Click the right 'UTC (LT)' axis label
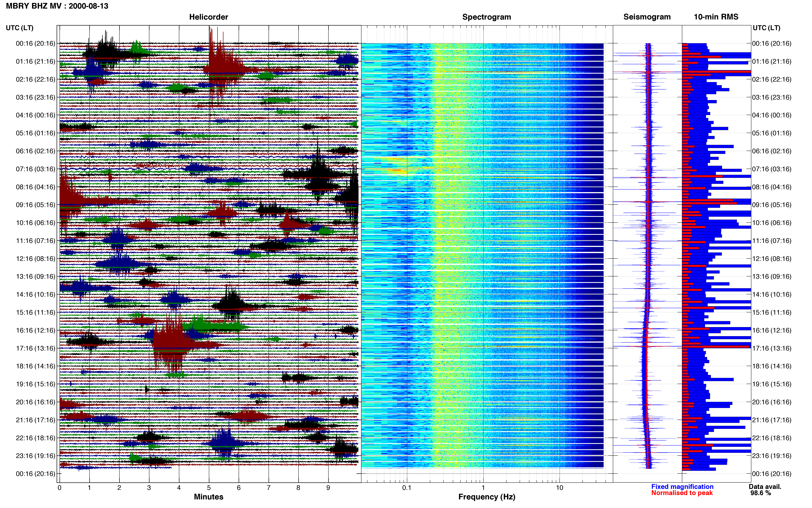812x508 pixels. (766, 28)
